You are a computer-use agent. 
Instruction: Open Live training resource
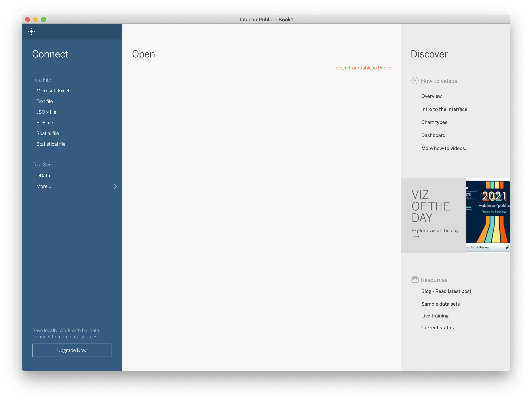(x=435, y=316)
